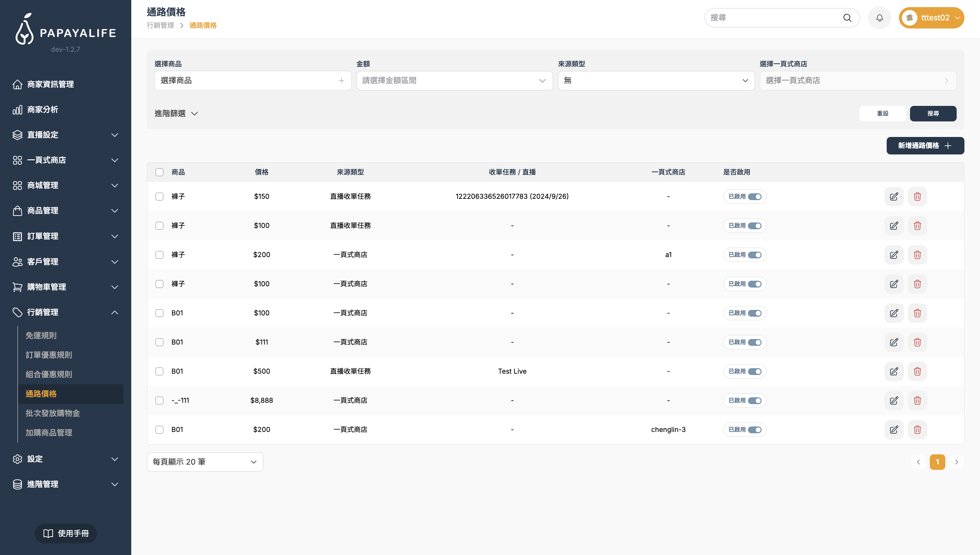
Task: Check the box for the B01 $111 row
Action: 159,342
